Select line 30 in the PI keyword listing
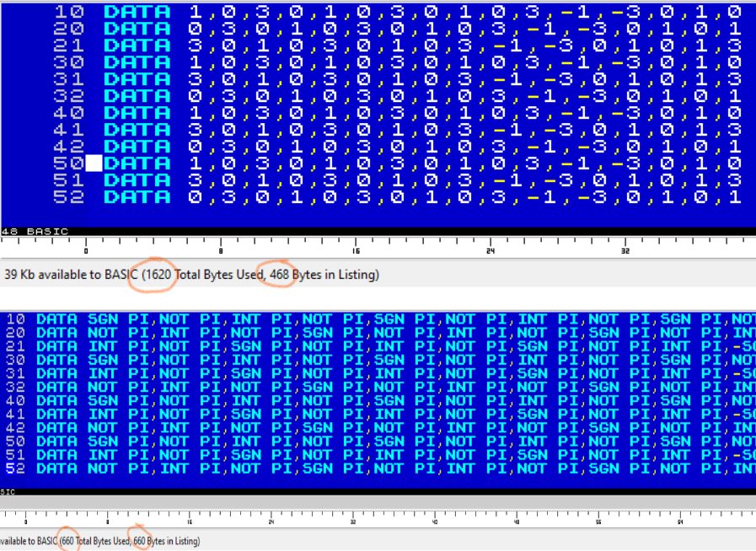Viewport: 756px width, 551px height. [380, 360]
